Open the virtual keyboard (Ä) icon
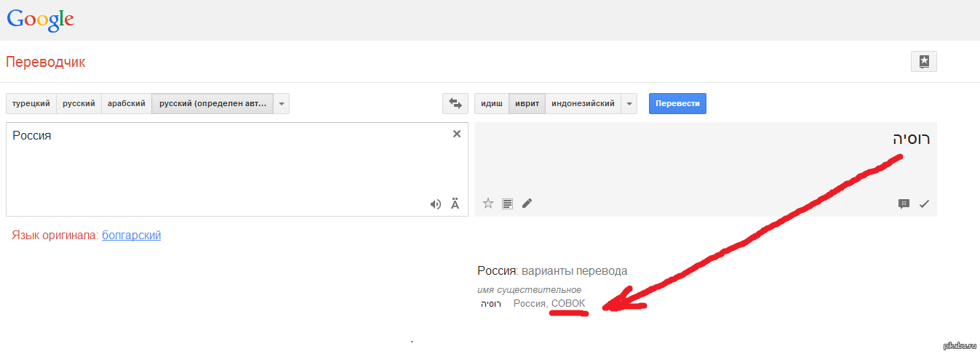The height and width of the screenshot is (354, 980). coord(455,204)
